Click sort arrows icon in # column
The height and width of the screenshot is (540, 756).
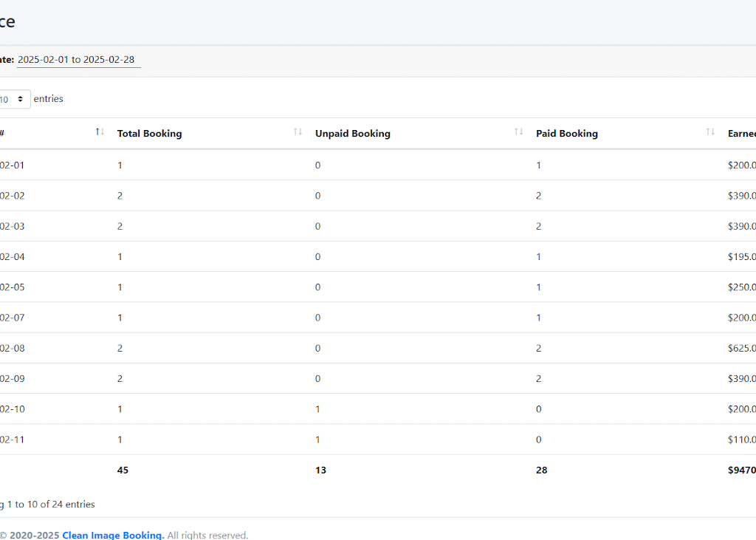pyautogui.click(x=100, y=132)
